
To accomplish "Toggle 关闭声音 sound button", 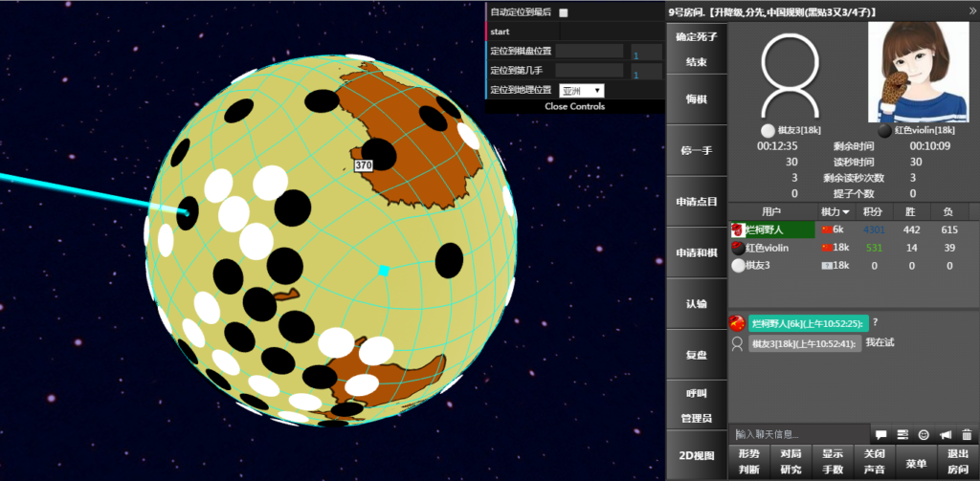I will tap(875, 461).
